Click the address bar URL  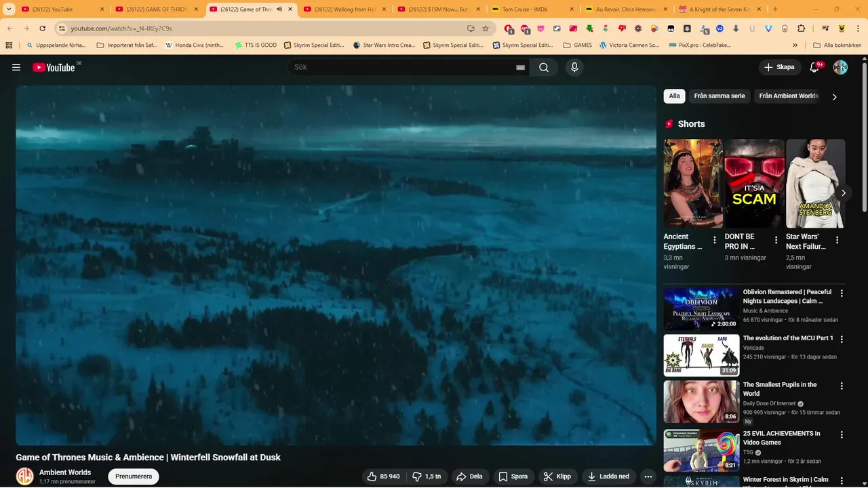121,28
